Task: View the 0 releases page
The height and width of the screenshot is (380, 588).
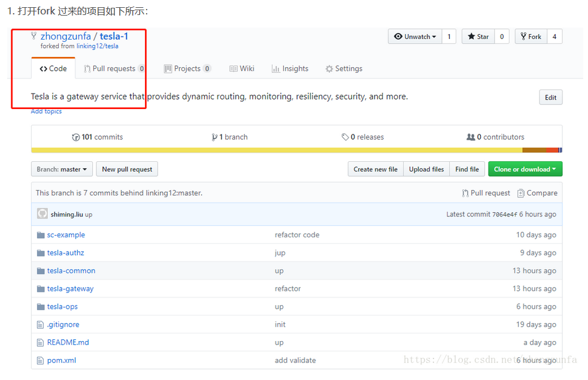Action: click(363, 137)
